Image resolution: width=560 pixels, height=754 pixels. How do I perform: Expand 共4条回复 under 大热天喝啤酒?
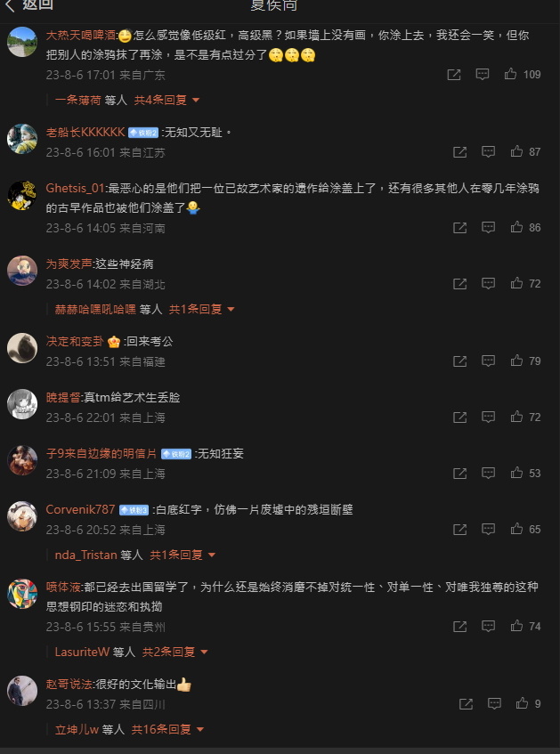[x=166, y=100]
